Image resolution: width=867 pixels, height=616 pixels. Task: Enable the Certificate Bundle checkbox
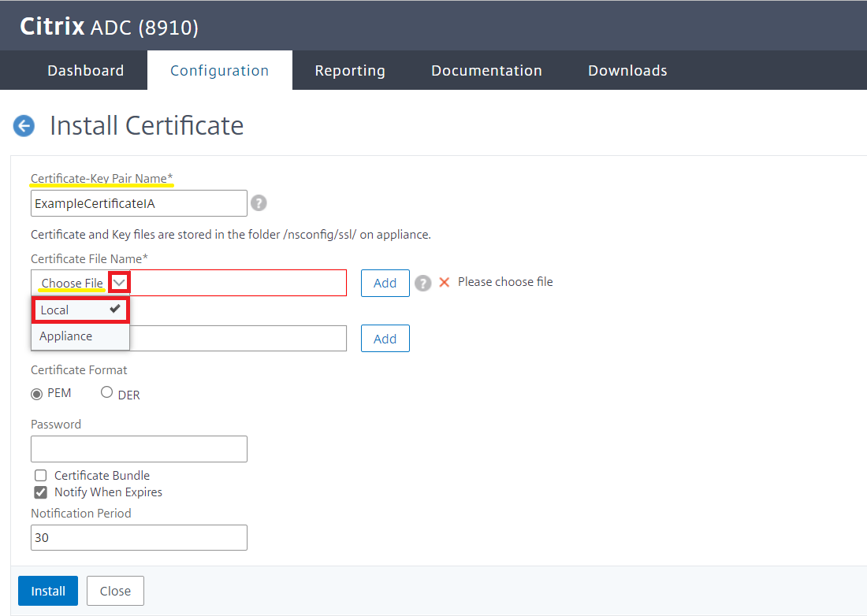[x=40, y=476]
